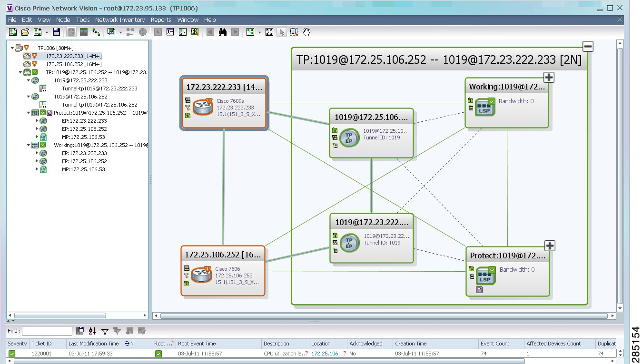Expand the Working:1019 map node with plus
This screenshot has width=642, height=364.
tap(549, 77)
